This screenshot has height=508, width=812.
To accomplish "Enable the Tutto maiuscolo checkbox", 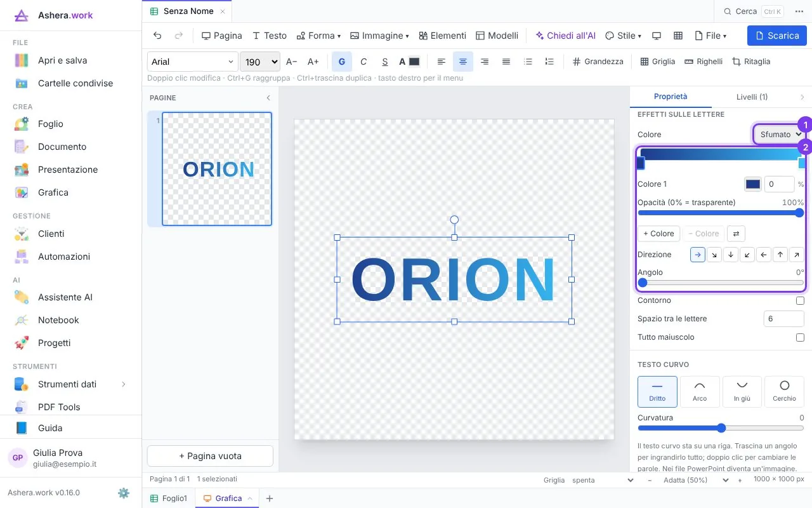I will coord(800,337).
